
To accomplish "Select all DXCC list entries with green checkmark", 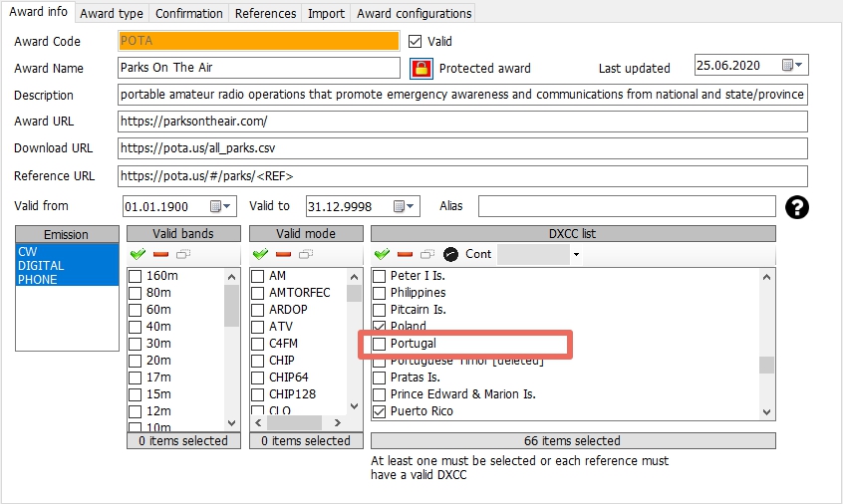I will [383, 254].
